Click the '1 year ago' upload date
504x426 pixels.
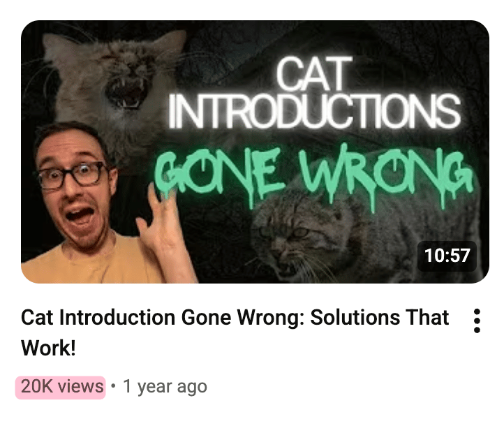tap(165, 386)
